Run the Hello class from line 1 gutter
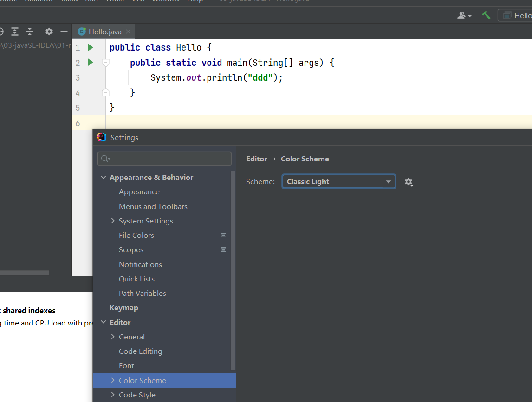Screen dimensions: 532x402 90,47
